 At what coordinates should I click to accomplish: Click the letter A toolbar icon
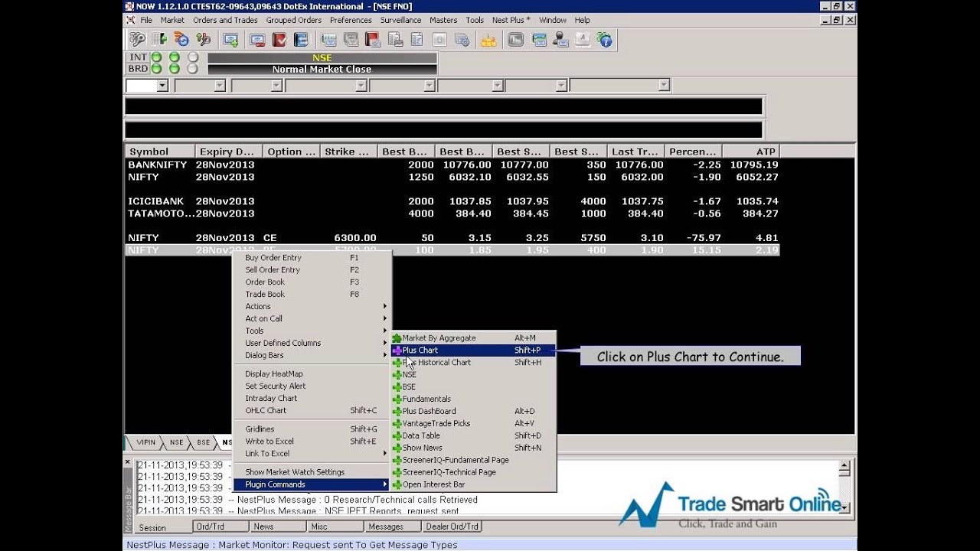click(x=583, y=39)
